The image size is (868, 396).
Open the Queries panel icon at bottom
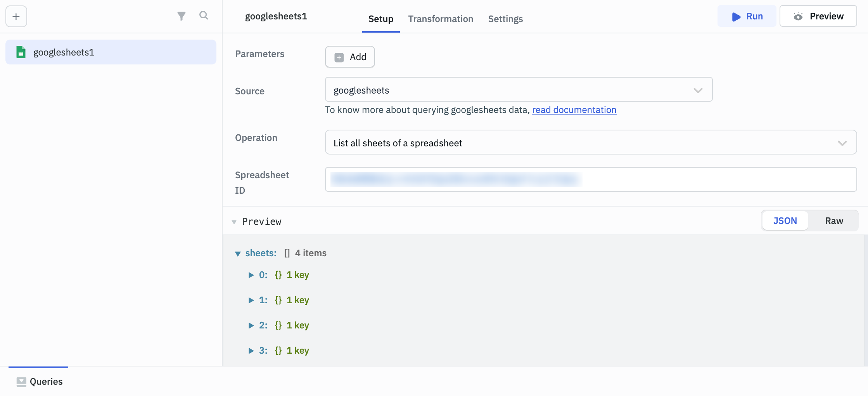tap(21, 382)
